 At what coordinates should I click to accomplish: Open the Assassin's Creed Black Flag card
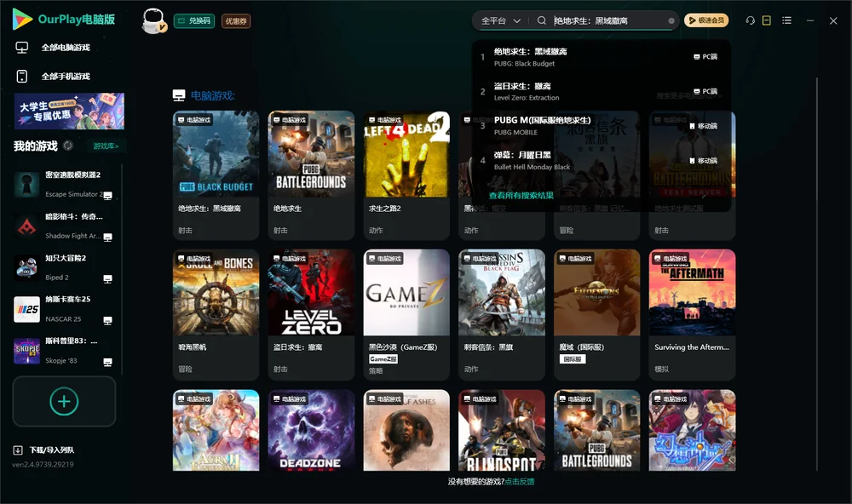(502, 314)
